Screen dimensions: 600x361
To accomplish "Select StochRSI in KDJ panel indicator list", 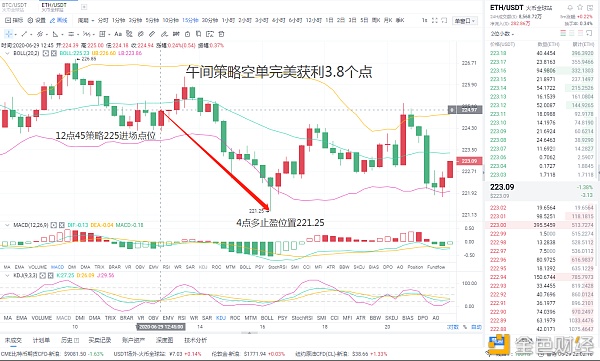I will click(302, 318).
